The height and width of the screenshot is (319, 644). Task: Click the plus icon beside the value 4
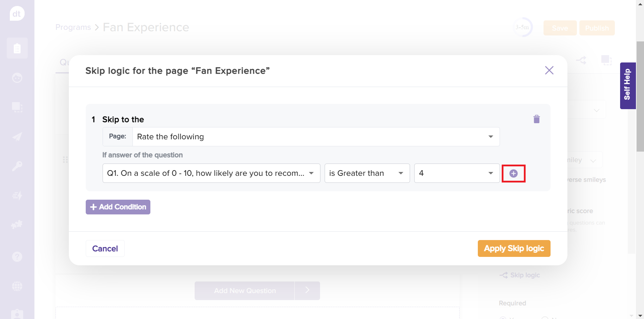(x=513, y=173)
